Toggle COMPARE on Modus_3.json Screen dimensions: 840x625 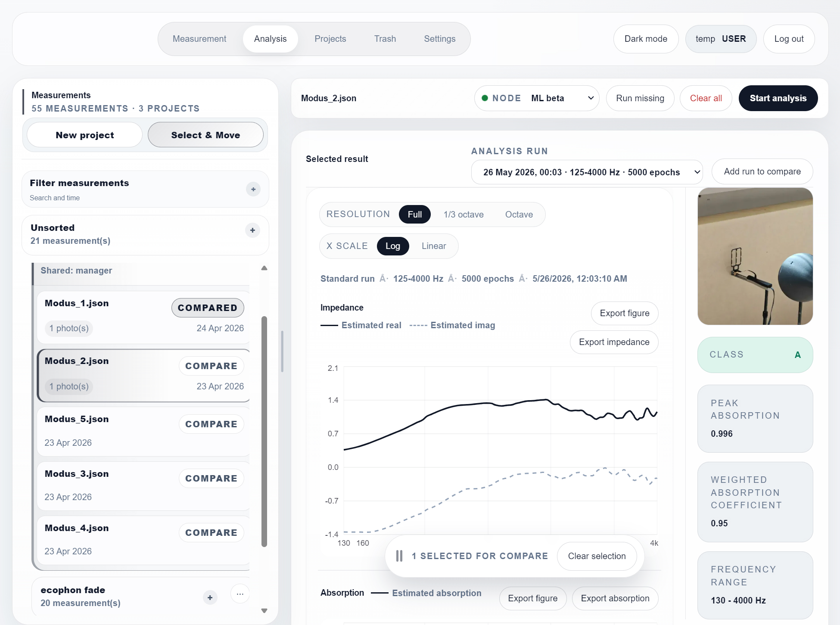[x=211, y=478]
